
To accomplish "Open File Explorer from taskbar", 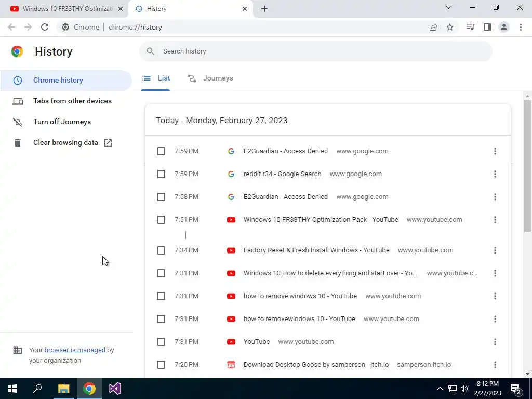I will click(x=63, y=389).
